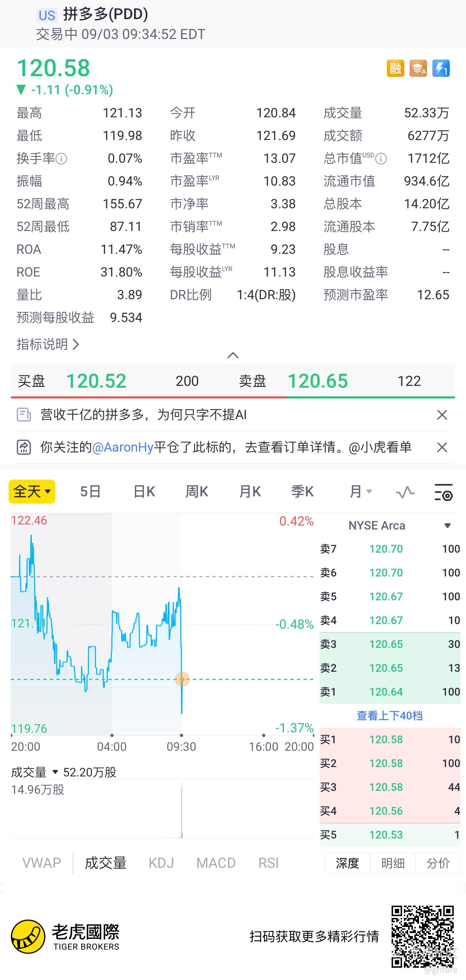Open the news article document icon
The height and width of the screenshot is (980, 466).
coord(23,415)
